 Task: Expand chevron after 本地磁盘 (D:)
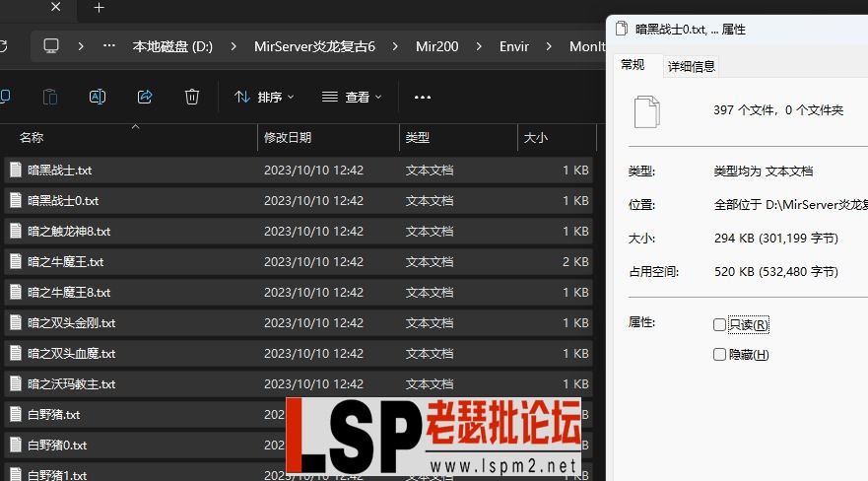234,46
